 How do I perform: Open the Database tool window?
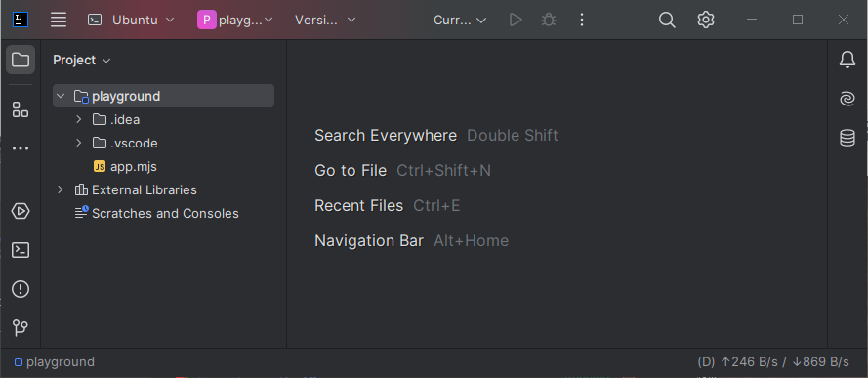click(x=847, y=138)
